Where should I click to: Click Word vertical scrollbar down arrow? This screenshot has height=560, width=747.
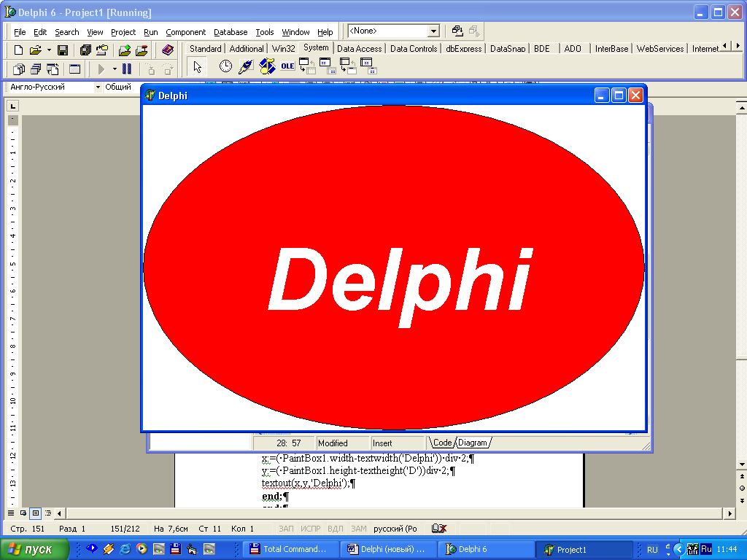click(741, 464)
